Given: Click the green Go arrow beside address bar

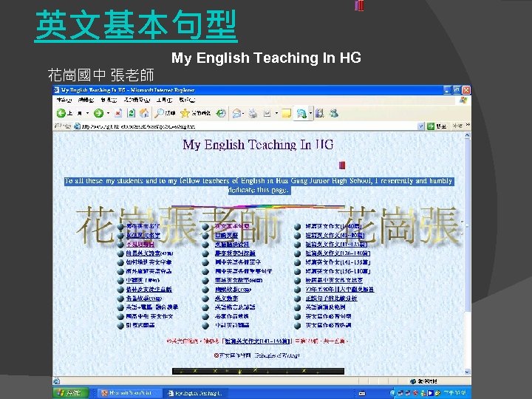Looking at the screenshot, I should tap(431, 126).
